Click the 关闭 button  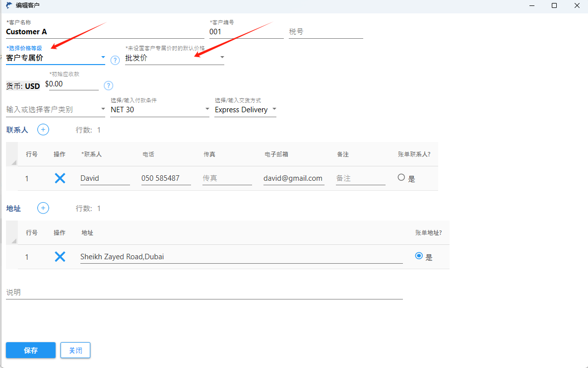pyautogui.click(x=75, y=350)
